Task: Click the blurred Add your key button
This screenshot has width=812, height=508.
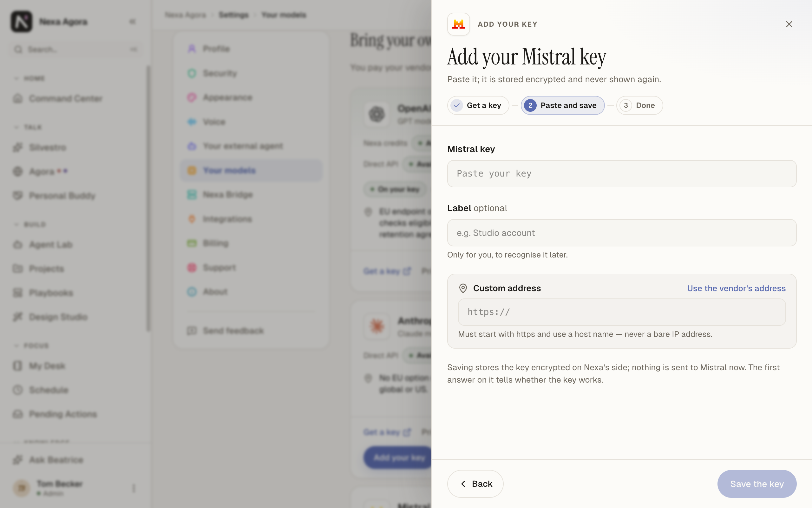Action: 398,458
